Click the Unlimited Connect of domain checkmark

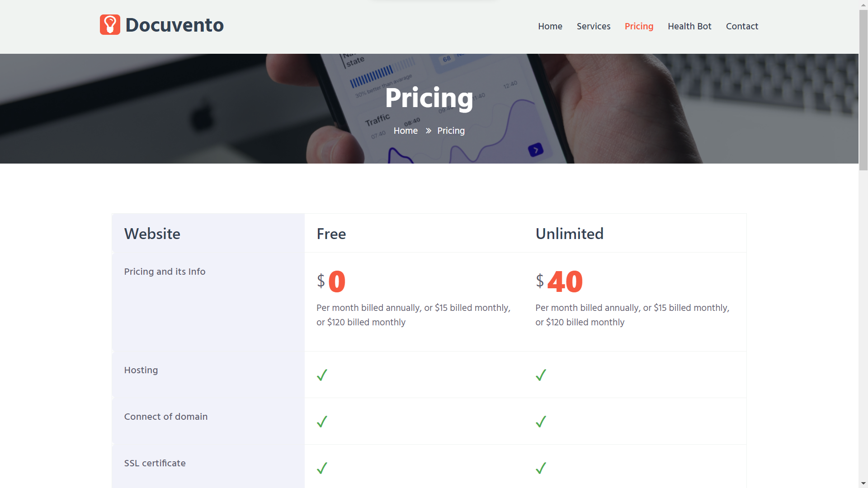pyautogui.click(x=541, y=421)
